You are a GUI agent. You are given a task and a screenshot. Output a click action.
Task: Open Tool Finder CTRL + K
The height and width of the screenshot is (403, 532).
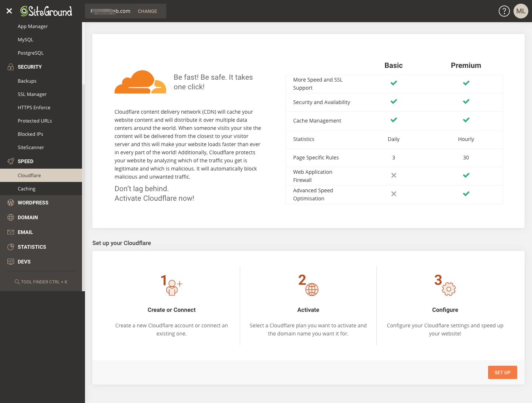(41, 282)
